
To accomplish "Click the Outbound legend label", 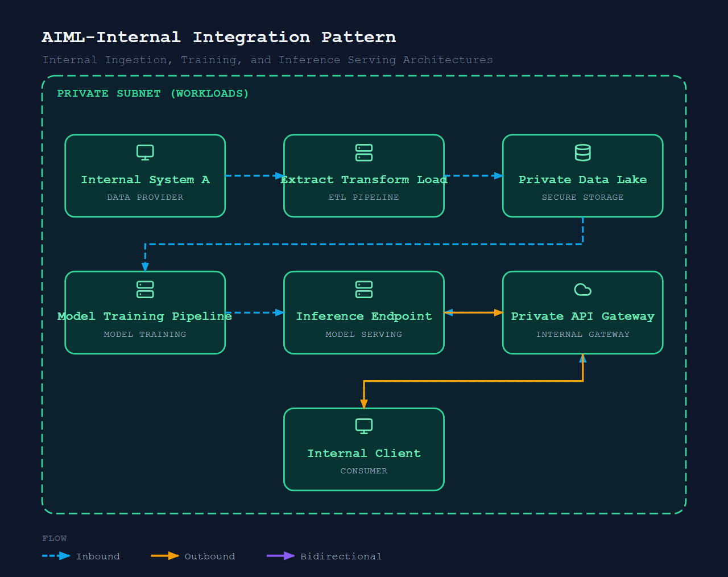I will point(210,557).
